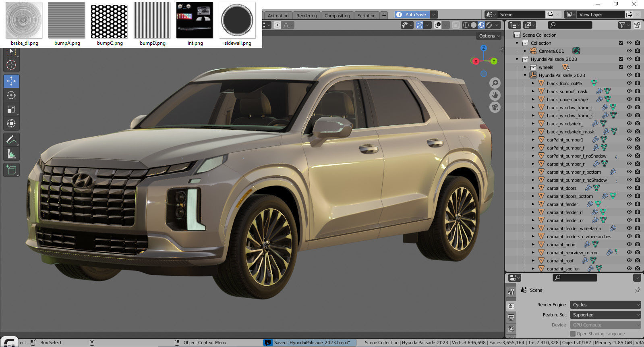Activate the Move tool
This screenshot has height=347, width=644.
(11, 81)
